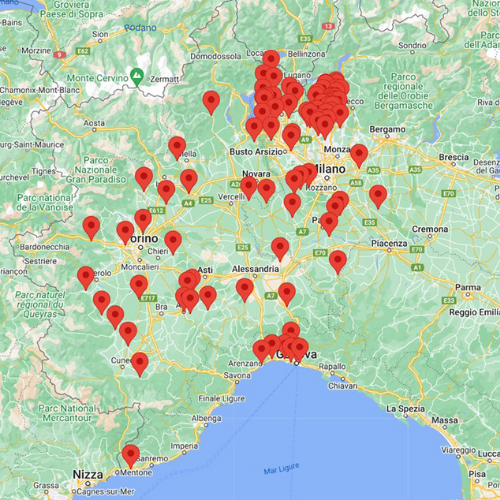Select the red pin east of Monza

coord(359,156)
